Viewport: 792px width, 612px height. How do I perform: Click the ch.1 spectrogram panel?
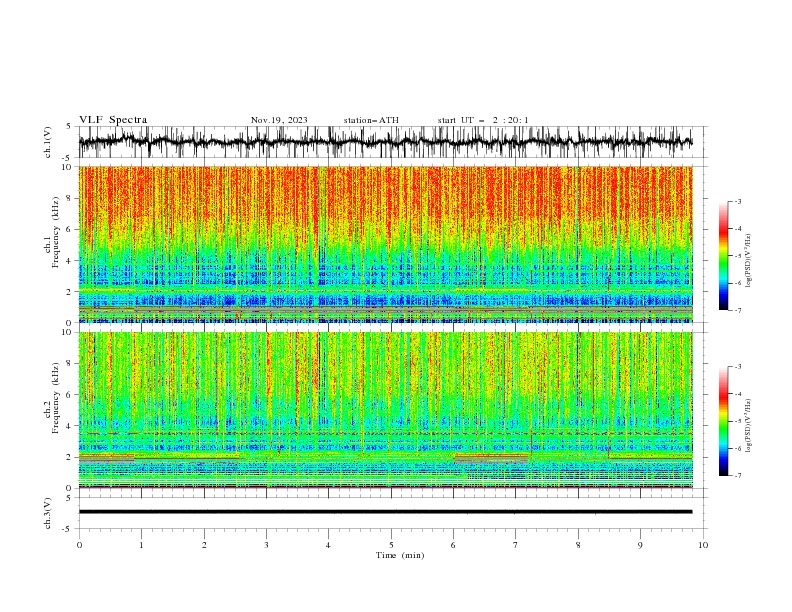385,244
